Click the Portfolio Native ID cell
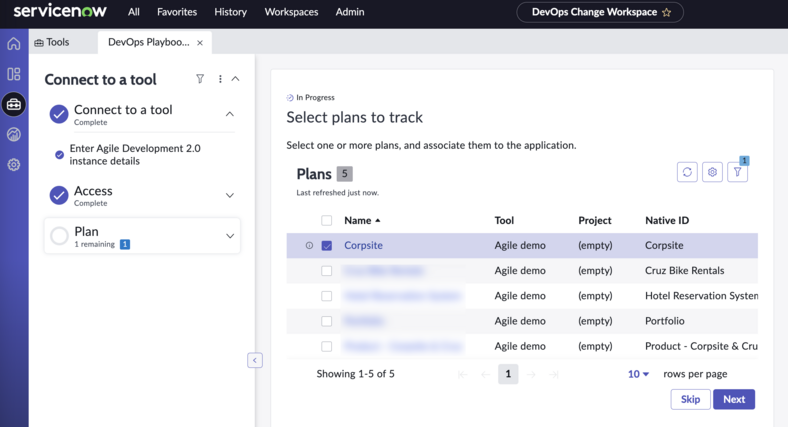 (664, 321)
